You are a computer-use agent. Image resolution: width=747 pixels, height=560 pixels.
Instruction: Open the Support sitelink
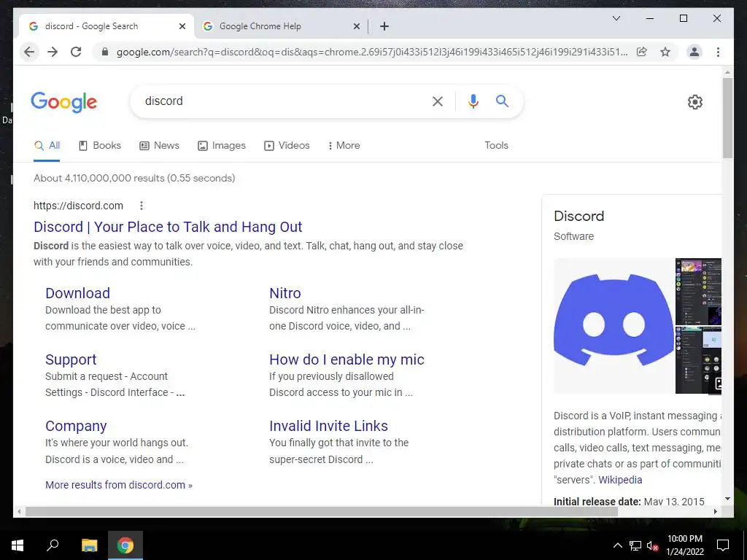pos(71,359)
